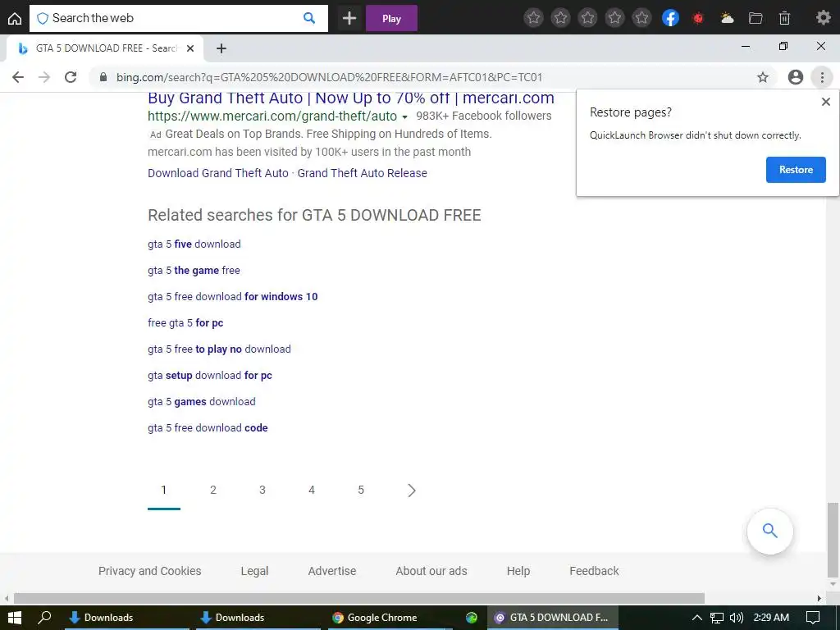Go to results page 3
840x630 pixels.
pyautogui.click(x=262, y=491)
